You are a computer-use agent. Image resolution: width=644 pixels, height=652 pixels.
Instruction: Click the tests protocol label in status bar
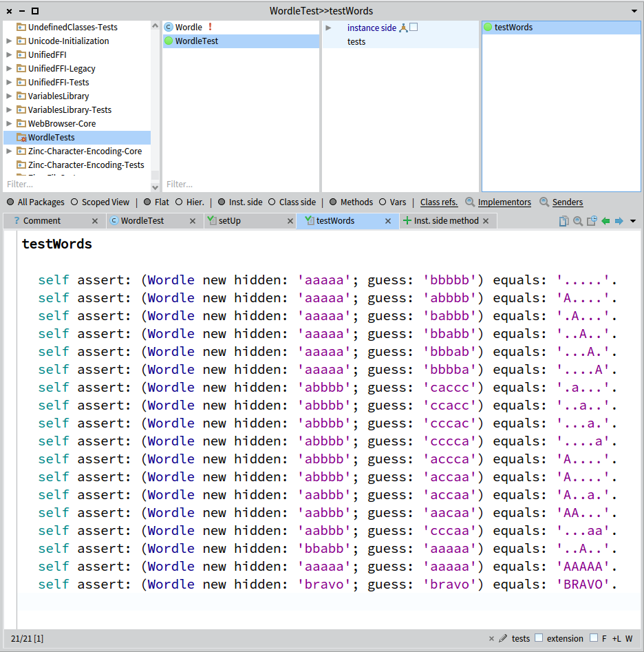click(x=521, y=639)
